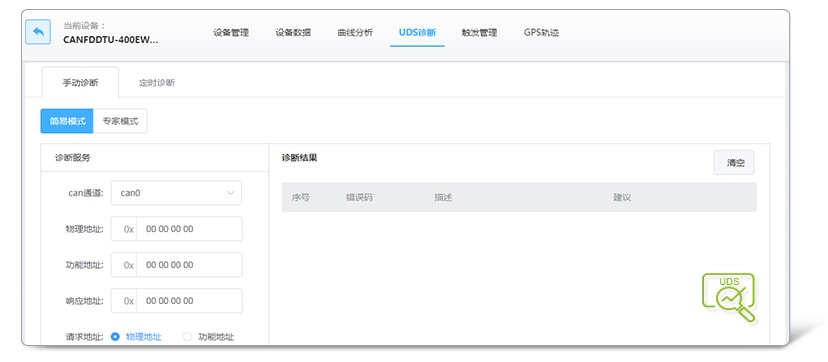This screenshot has height=362, width=828.
Task: Open the GPS轨迹 tab
Action: click(x=541, y=33)
